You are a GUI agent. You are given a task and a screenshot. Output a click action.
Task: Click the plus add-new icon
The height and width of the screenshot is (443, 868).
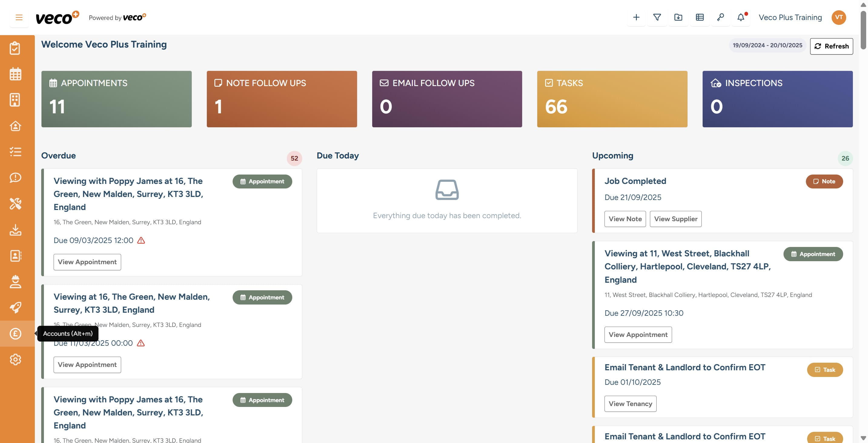[x=636, y=18]
